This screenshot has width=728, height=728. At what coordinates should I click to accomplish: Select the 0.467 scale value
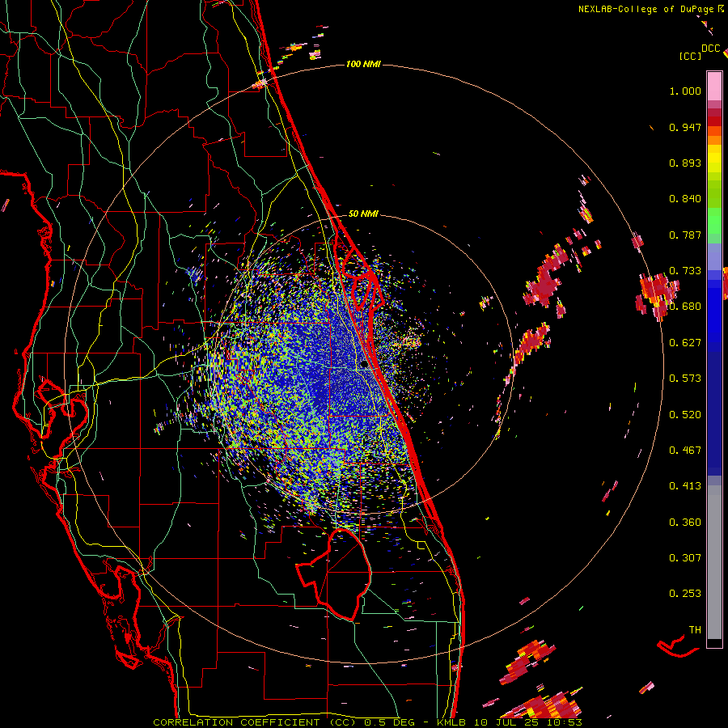(x=685, y=451)
